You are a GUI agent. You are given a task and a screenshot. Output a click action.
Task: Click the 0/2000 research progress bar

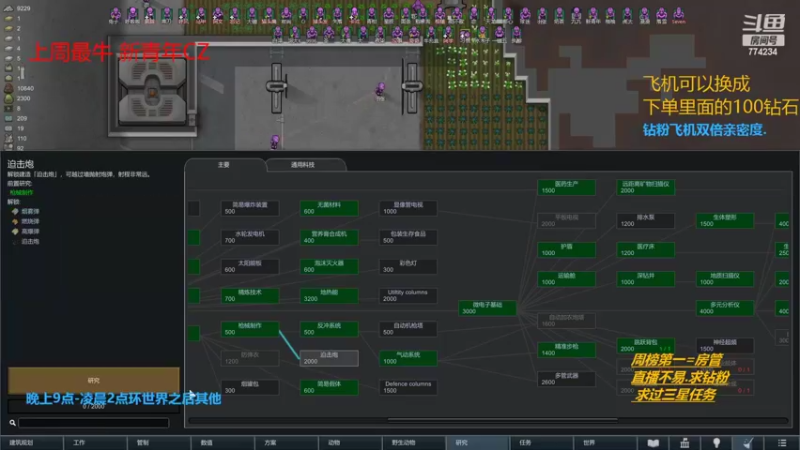tap(93, 407)
